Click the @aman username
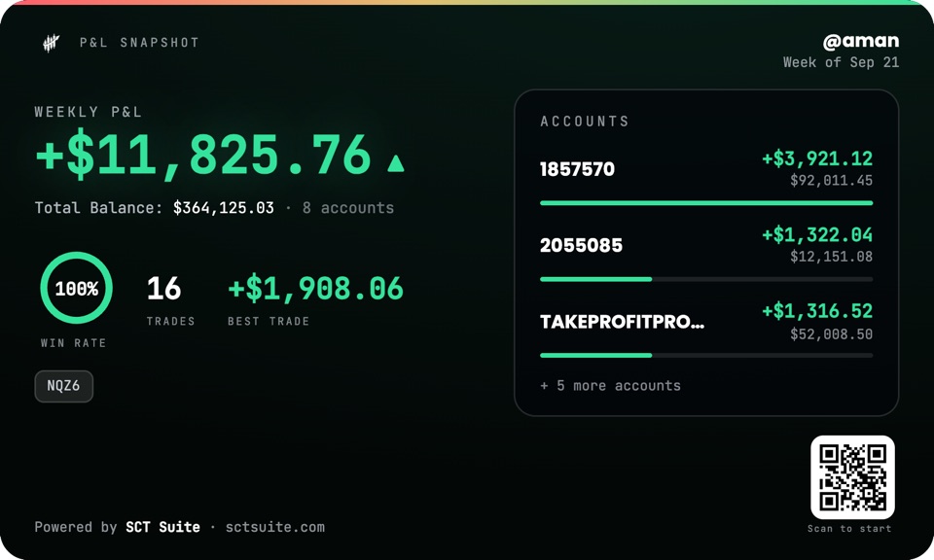 (861, 41)
